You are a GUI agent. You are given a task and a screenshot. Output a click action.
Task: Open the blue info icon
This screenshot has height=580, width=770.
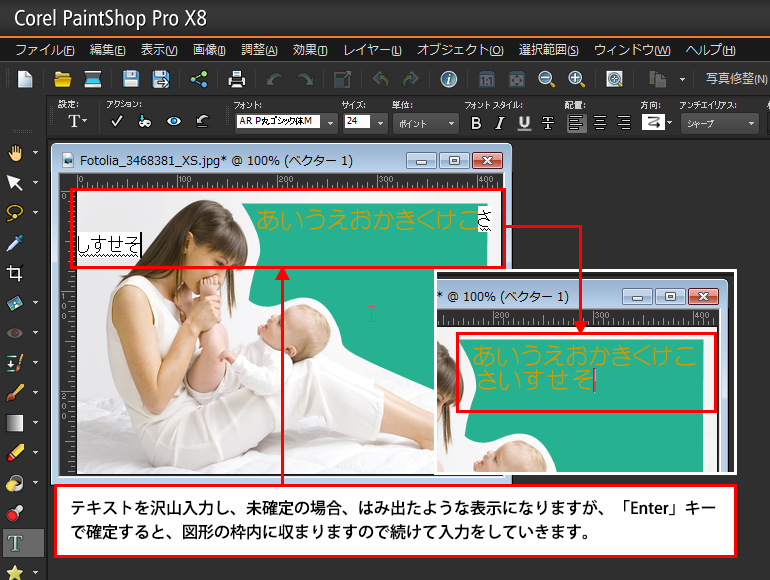448,79
